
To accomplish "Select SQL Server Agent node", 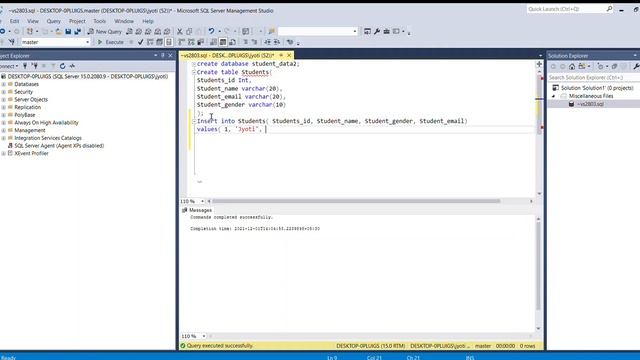I will click(59, 146).
